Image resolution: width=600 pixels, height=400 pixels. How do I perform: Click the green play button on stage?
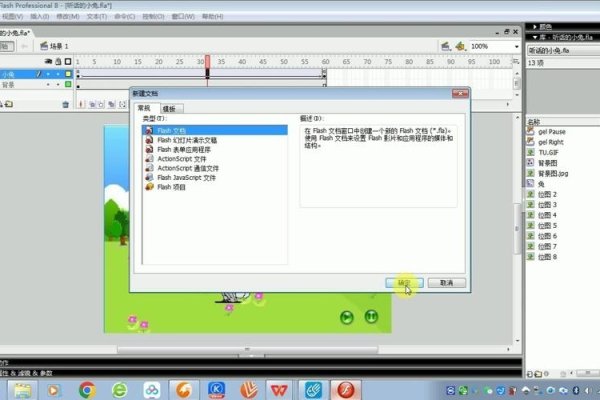pyautogui.click(x=347, y=317)
